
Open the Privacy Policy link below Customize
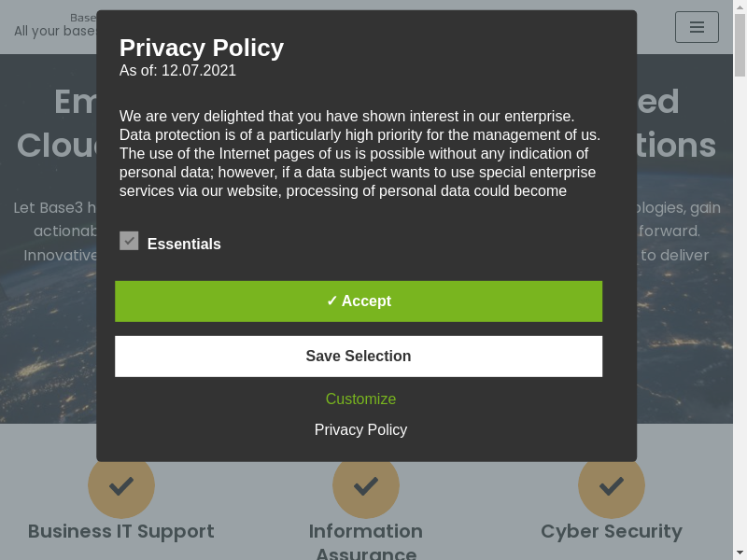360,430
